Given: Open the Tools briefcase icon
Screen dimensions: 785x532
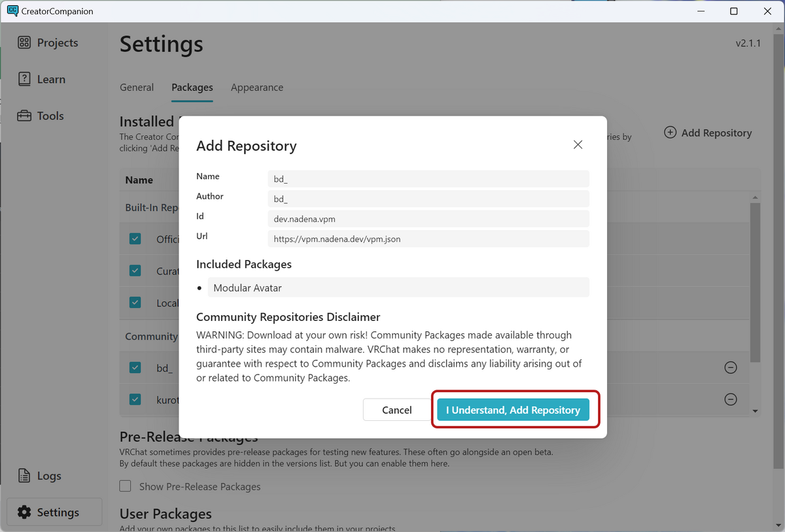Looking at the screenshot, I should pyautogui.click(x=24, y=116).
